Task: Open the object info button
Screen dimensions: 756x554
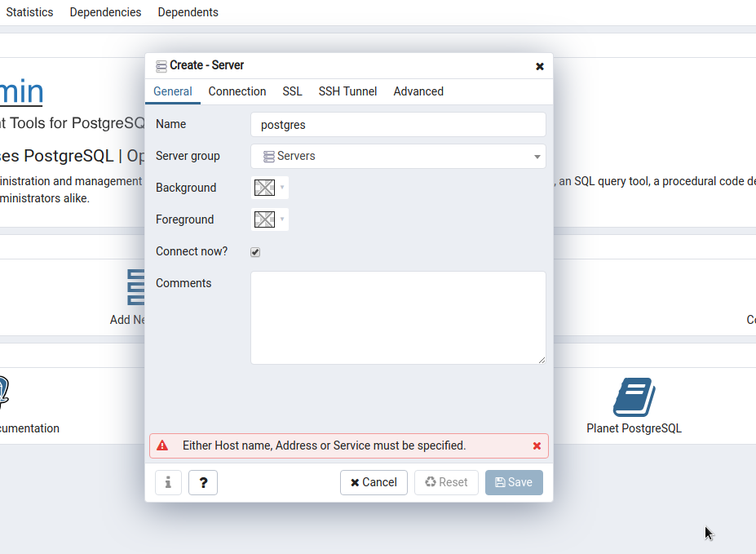Action: pos(168,483)
